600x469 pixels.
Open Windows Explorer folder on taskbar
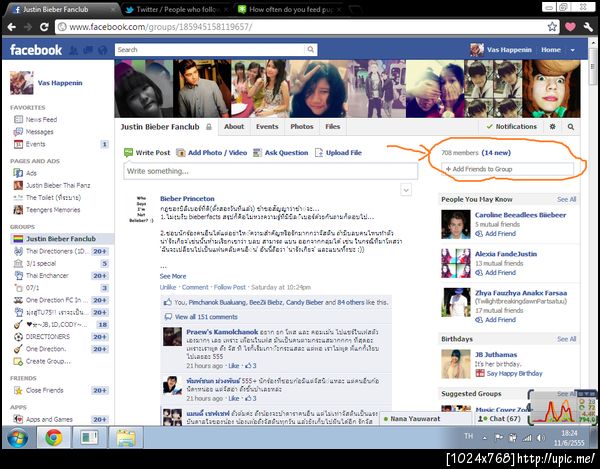(x=126, y=437)
